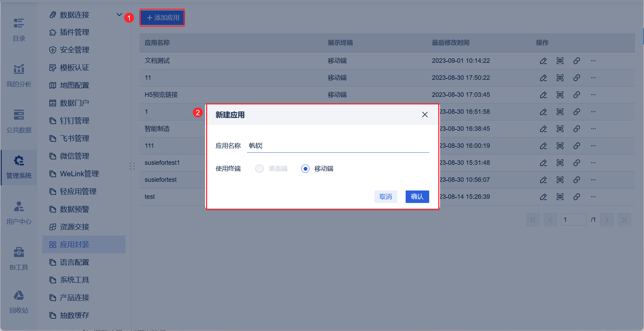Open more options in the 2023-08-30 16:51:58 row
This screenshot has width=644, height=331.
click(593, 112)
